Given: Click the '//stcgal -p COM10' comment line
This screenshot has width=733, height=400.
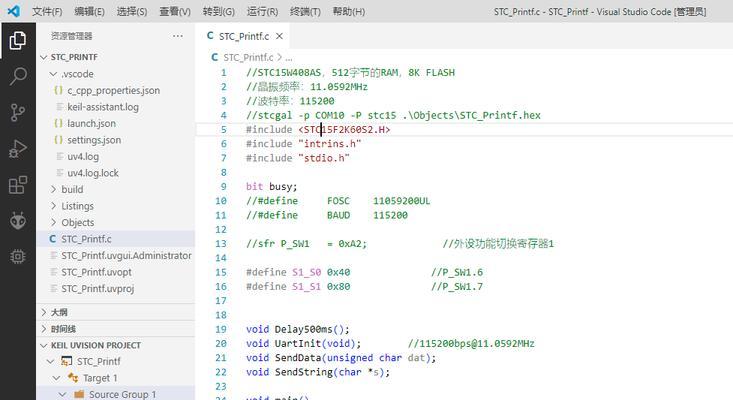Looking at the screenshot, I should click(x=393, y=115).
